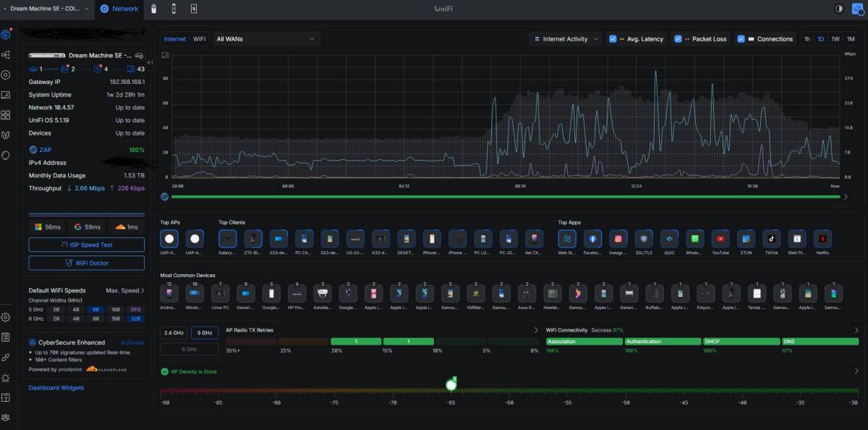Viewport: 868px width, 430px height.
Task: Collapse the left info panel arrow
Action: click(150, 64)
